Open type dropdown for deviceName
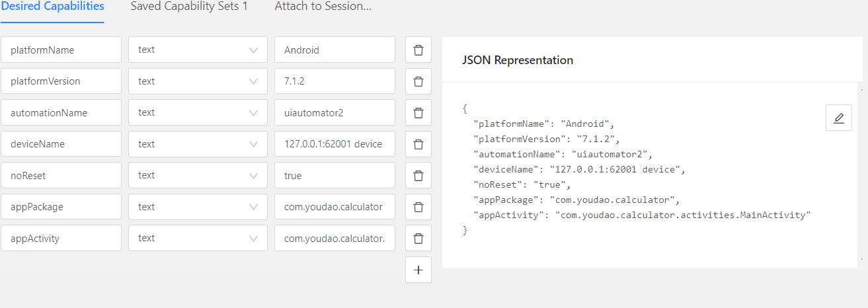The image size is (868, 308). (x=198, y=144)
